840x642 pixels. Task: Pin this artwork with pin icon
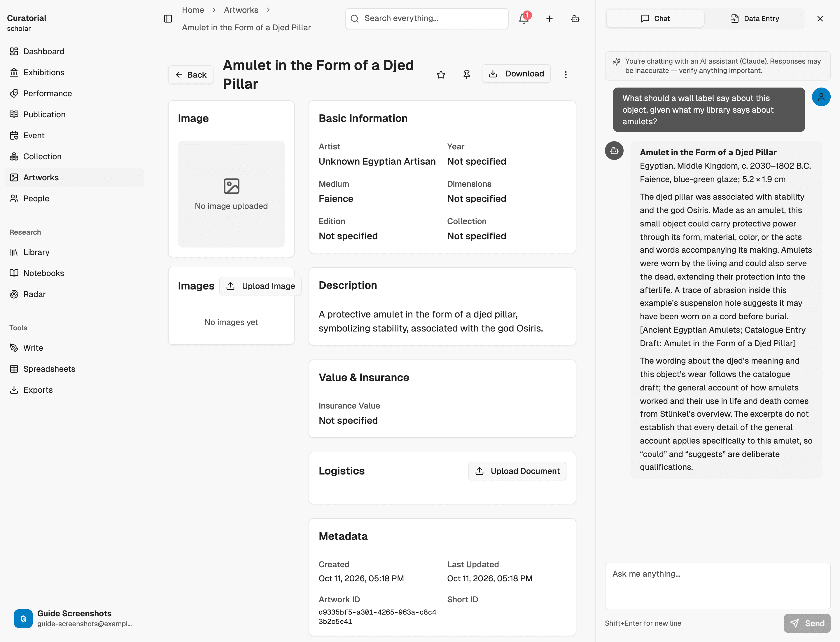click(x=466, y=74)
